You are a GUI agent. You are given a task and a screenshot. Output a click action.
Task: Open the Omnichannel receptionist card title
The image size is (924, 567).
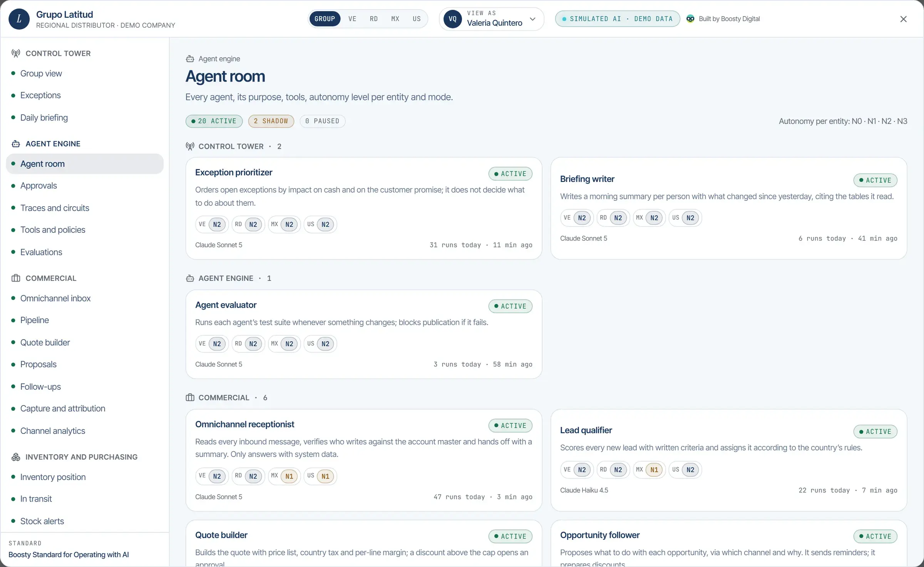click(244, 424)
